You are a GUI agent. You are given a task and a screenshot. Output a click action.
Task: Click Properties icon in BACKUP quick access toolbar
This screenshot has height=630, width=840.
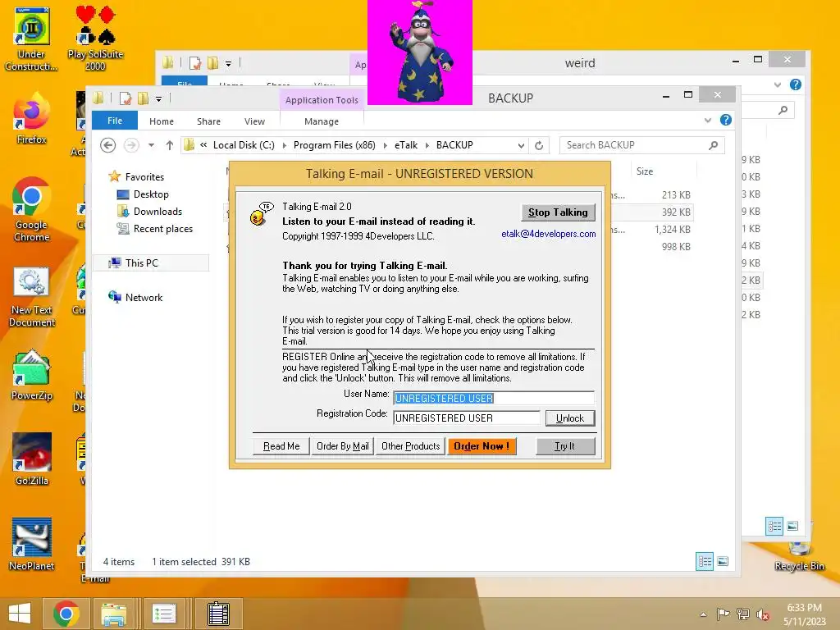[x=126, y=98]
